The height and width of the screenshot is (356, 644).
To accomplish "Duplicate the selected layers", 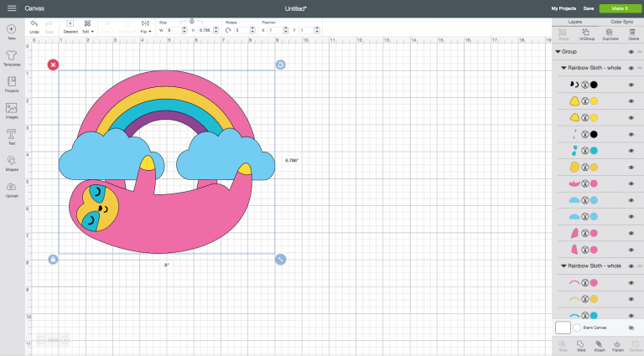I will pyautogui.click(x=610, y=34).
